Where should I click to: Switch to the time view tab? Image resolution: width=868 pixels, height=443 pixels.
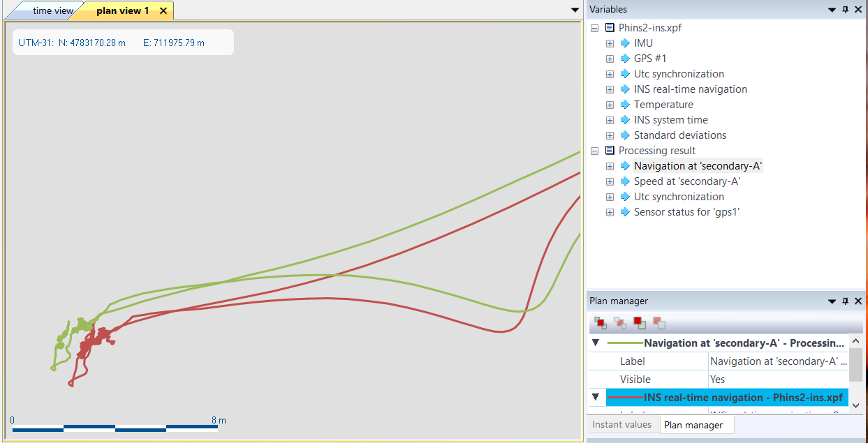pos(52,11)
